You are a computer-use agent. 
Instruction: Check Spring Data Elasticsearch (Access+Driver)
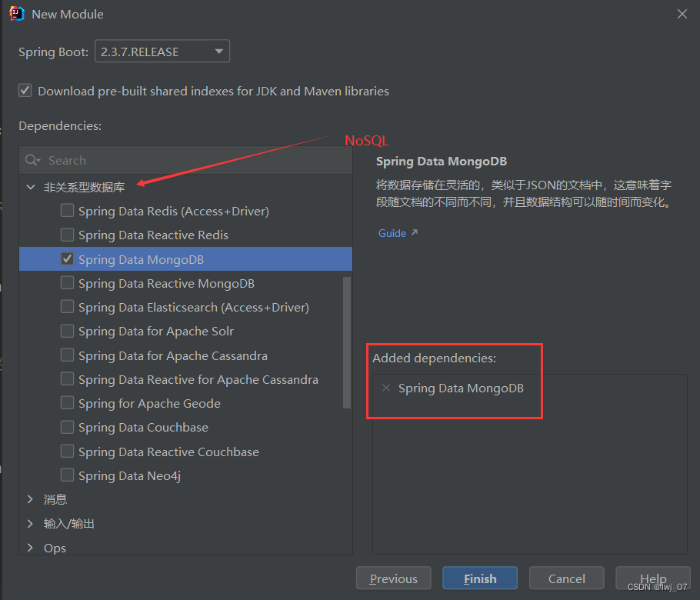(68, 307)
